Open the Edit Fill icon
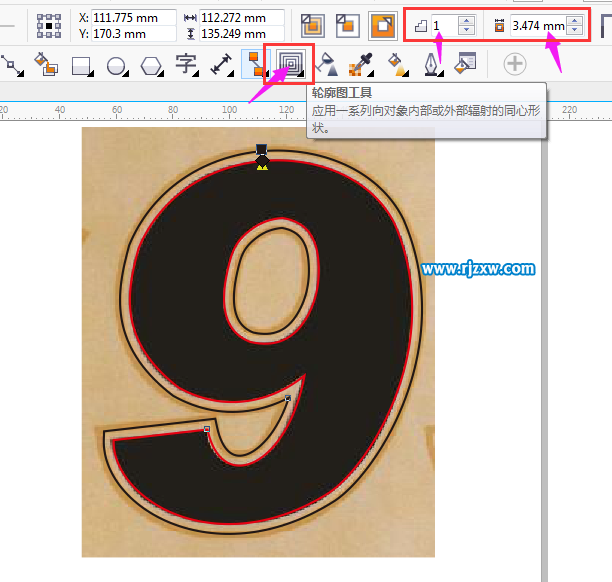612x582 pixels. coord(466,63)
